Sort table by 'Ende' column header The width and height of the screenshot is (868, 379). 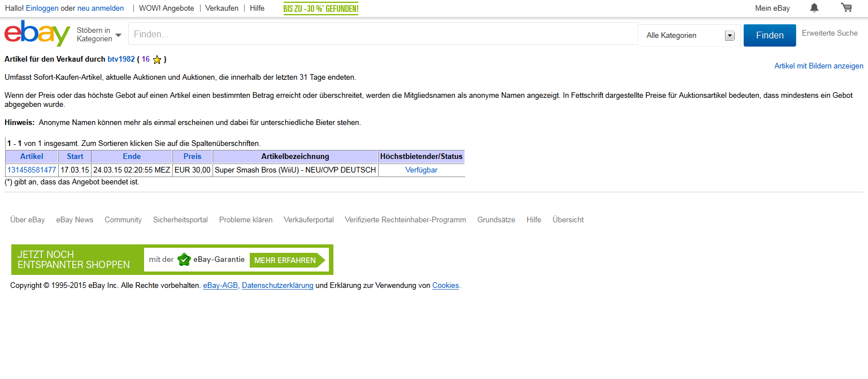coord(132,157)
